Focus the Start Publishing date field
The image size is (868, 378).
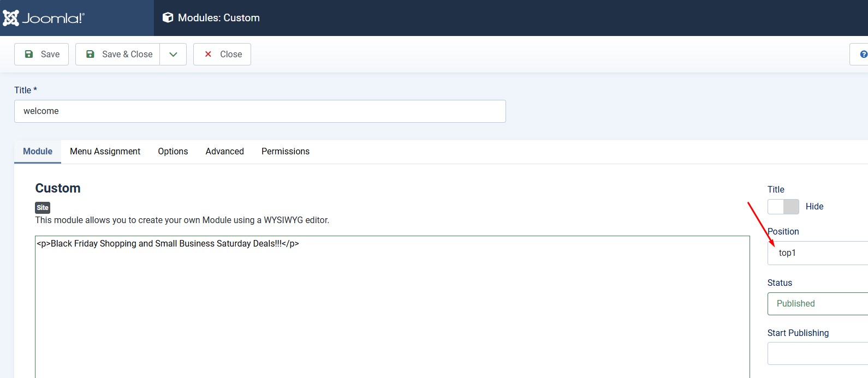(817, 353)
